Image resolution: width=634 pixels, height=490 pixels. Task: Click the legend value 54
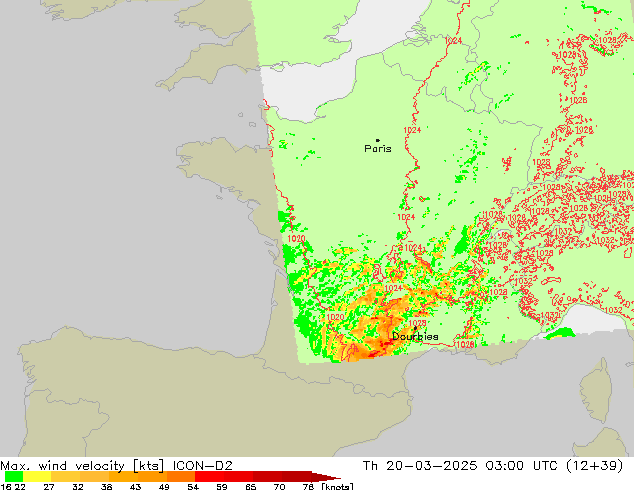pos(193,486)
